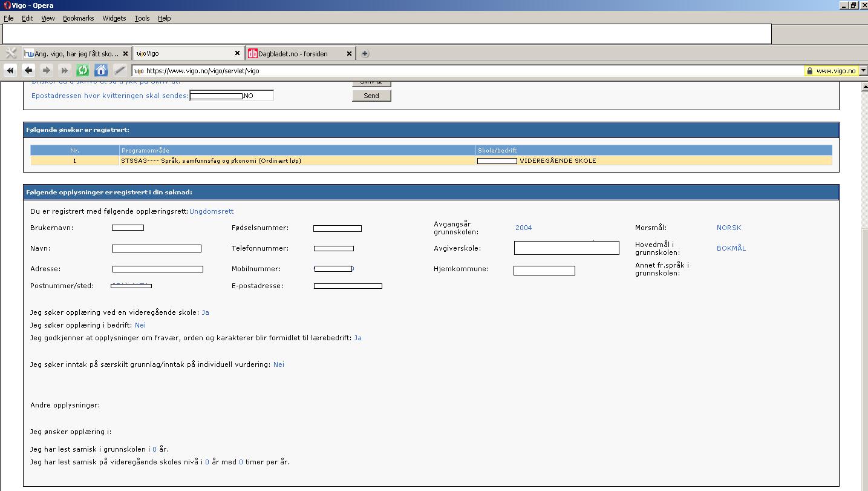
Task: Open the Tools menu
Action: [x=142, y=18]
